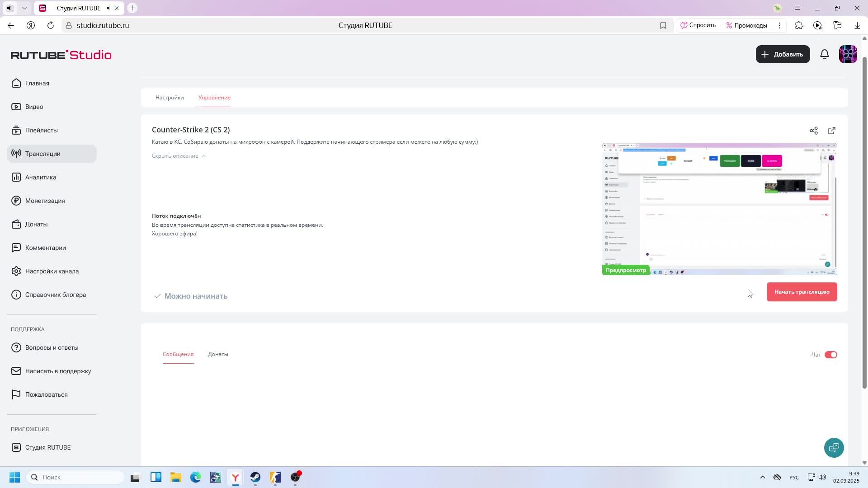Image resolution: width=868 pixels, height=488 pixels.
Task: Open the support chat bubble widget
Action: 834,448
